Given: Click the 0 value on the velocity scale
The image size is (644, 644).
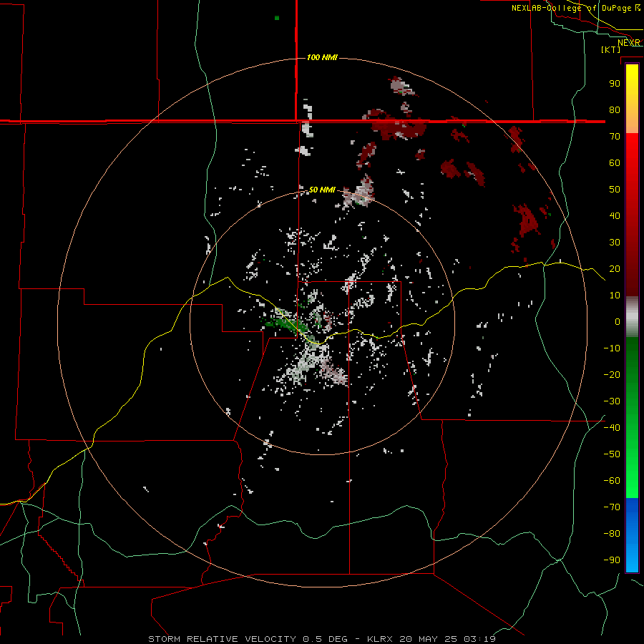Looking at the screenshot, I should (618, 322).
